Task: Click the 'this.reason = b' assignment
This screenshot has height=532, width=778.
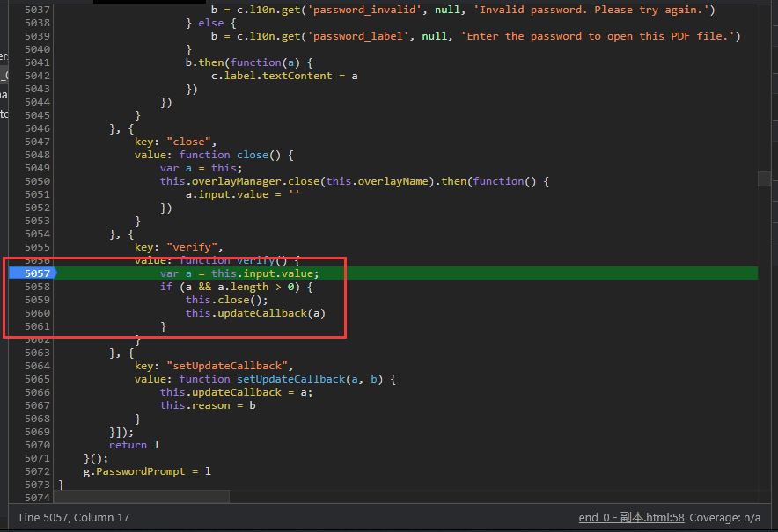Action: click(208, 405)
